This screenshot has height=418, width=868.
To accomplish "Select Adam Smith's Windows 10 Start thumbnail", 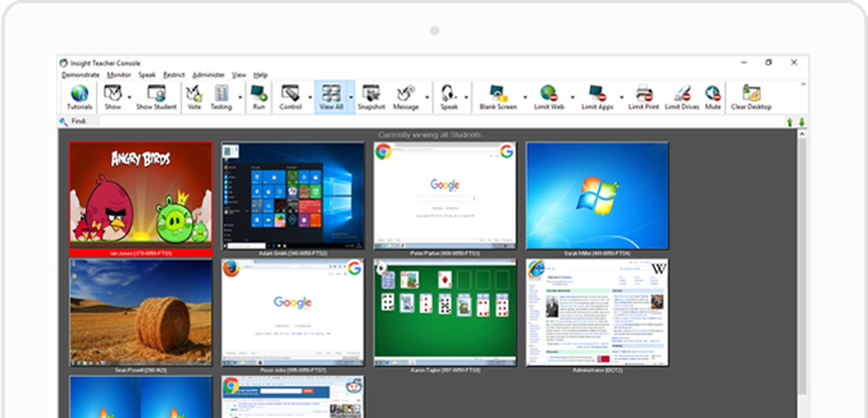I will [293, 195].
